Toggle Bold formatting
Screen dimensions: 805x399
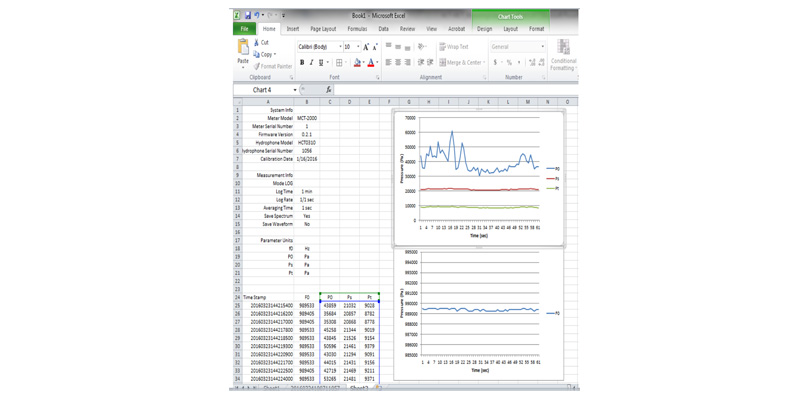click(302, 63)
